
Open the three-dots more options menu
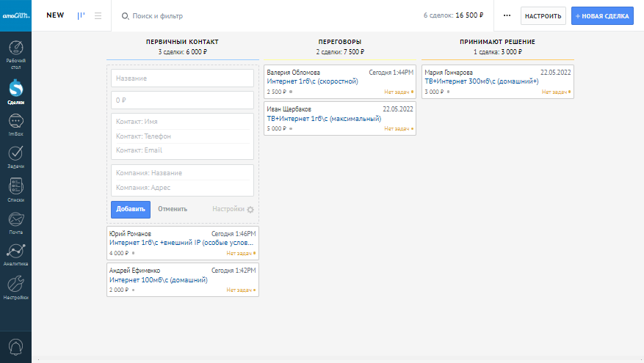507,15
